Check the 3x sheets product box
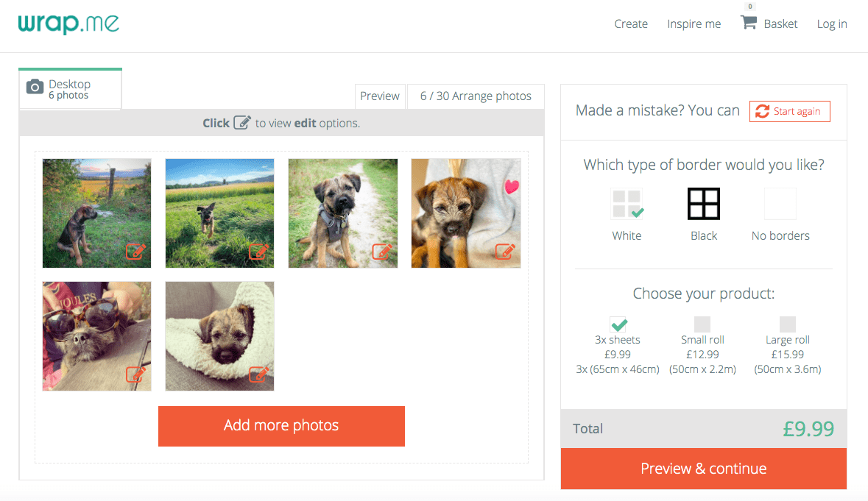Screen dimensions: 868x501 click(x=618, y=324)
